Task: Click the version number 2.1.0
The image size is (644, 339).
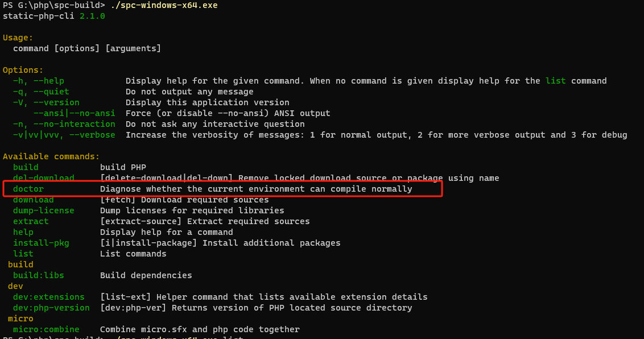Action: pos(92,16)
